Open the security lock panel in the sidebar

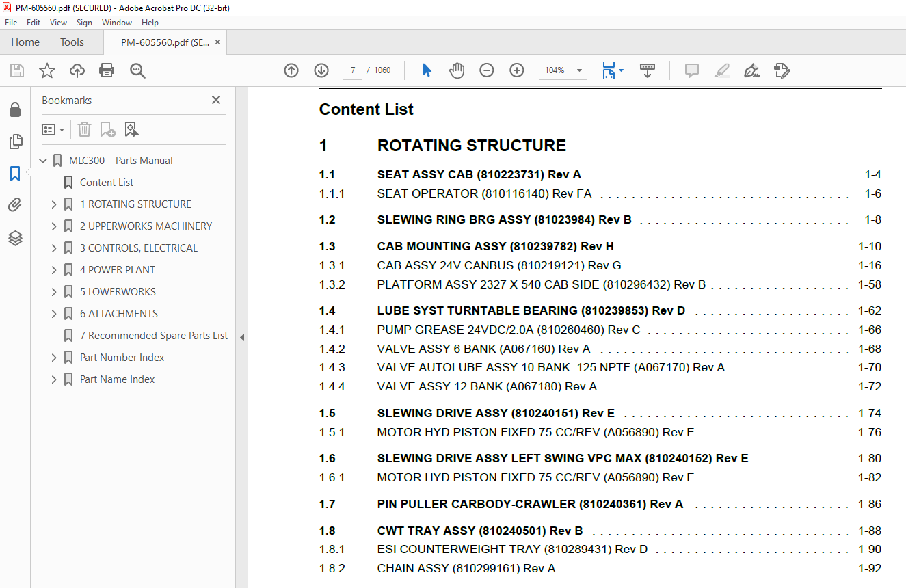(15, 109)
